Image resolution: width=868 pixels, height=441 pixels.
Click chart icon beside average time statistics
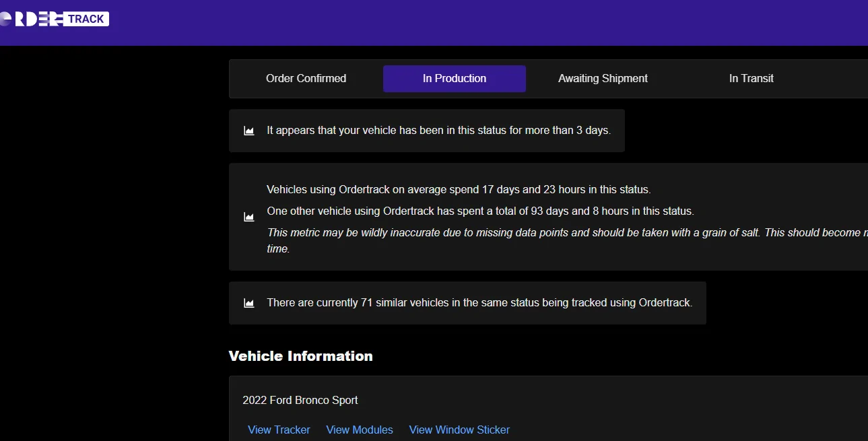[x=248, y=217]
